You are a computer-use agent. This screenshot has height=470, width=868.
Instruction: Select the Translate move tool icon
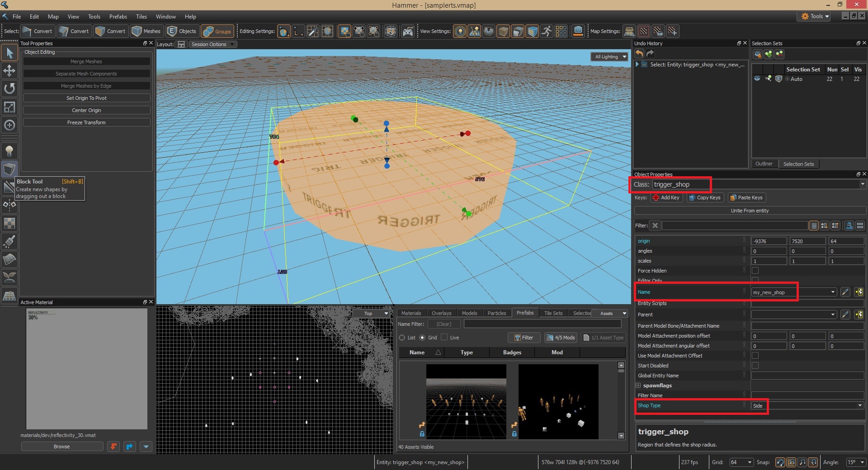(9, 71)
